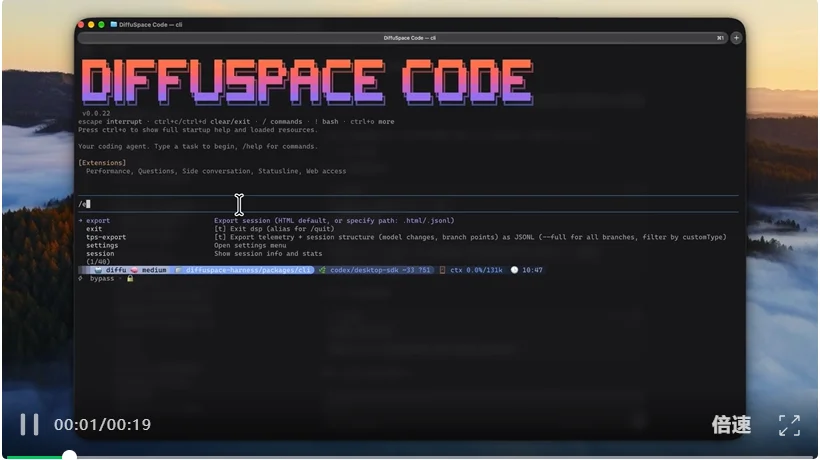Click the git branch icon in statusline

coord(322,270)
